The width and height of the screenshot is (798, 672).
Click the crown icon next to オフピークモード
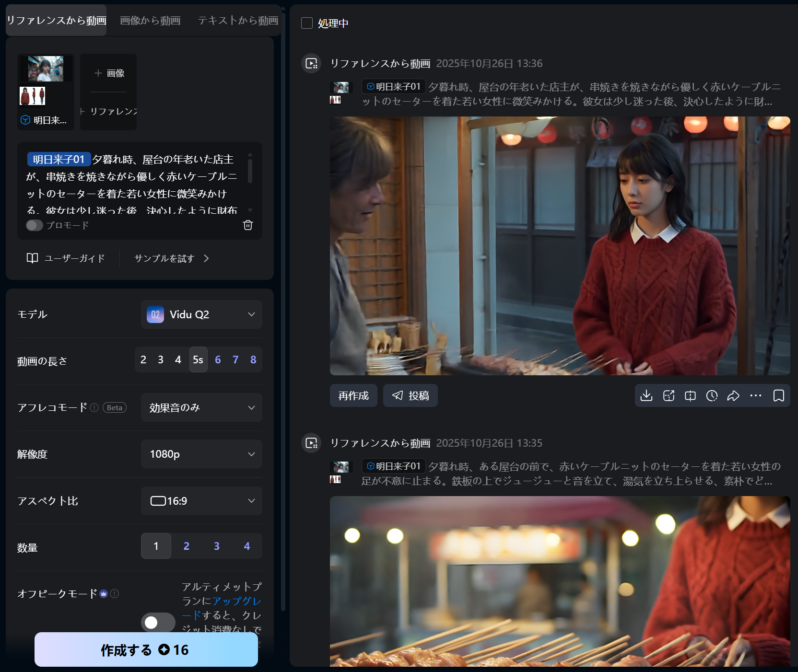pos(104,594)
